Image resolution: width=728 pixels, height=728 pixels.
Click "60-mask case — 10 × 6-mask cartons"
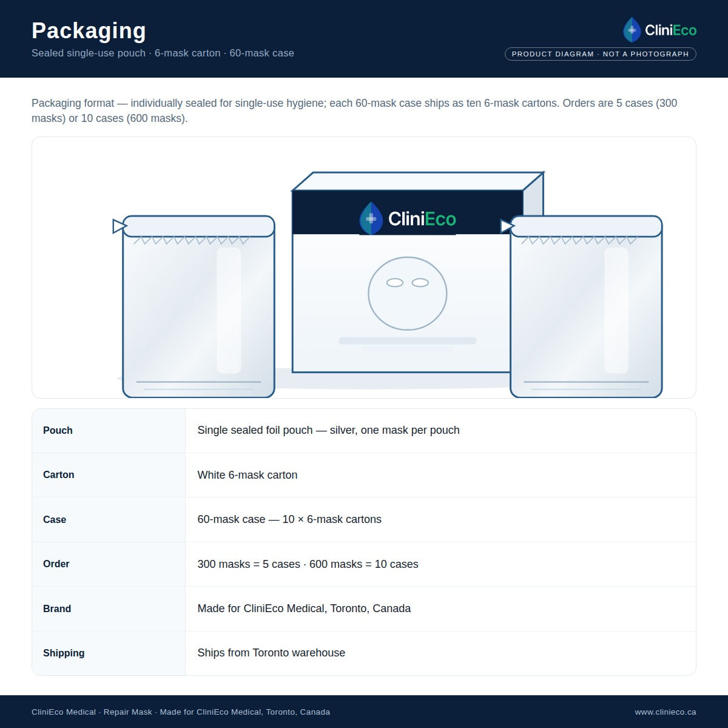[x=289, y=519]
